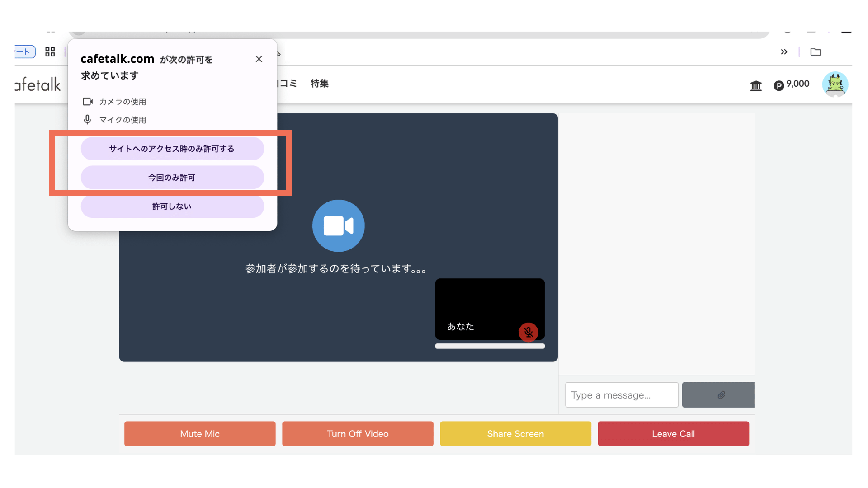The image size is (868, 488).
Task: Open the コミ menu item in header
Action: coord(288,84)
